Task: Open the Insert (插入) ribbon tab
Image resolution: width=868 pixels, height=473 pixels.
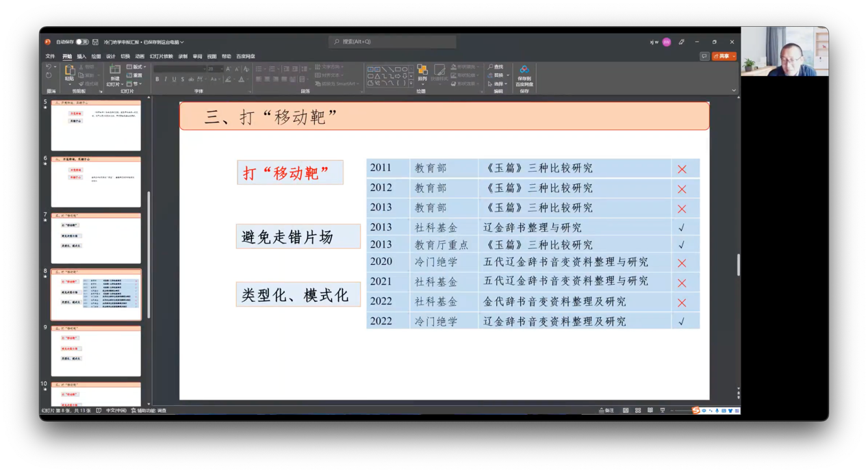Action: [x=81, y=57]
